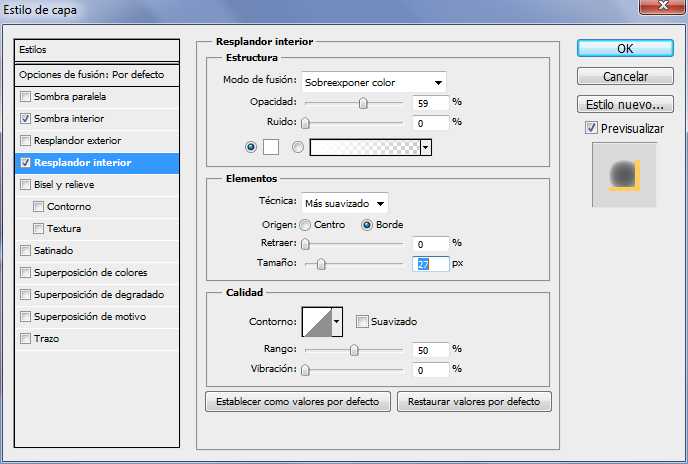
Task: Tick the Textura sub-style checkbox
Action: pos(39,228)
